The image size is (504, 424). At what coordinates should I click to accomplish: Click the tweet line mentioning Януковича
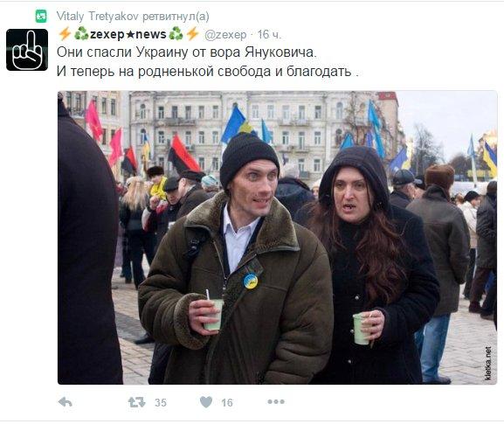[187, 52]
